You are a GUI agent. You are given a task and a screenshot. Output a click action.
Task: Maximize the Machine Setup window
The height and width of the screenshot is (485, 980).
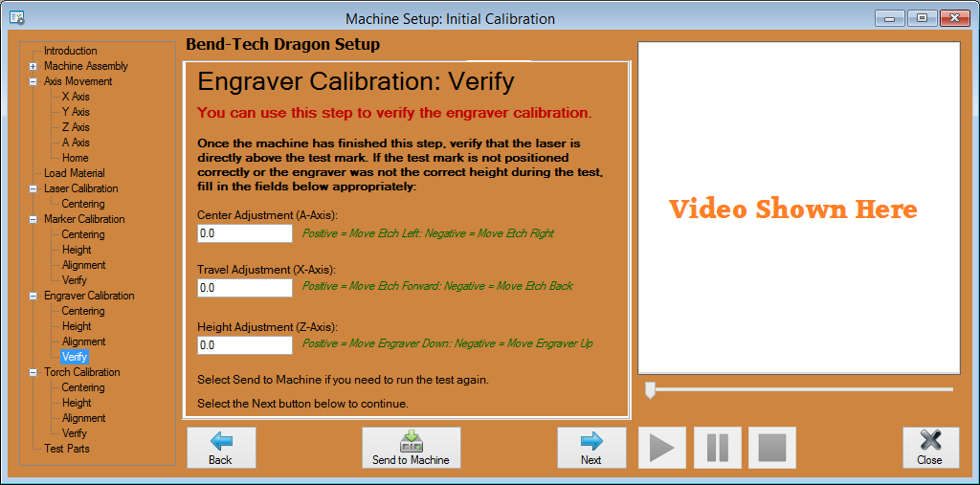tap(922, 18)
